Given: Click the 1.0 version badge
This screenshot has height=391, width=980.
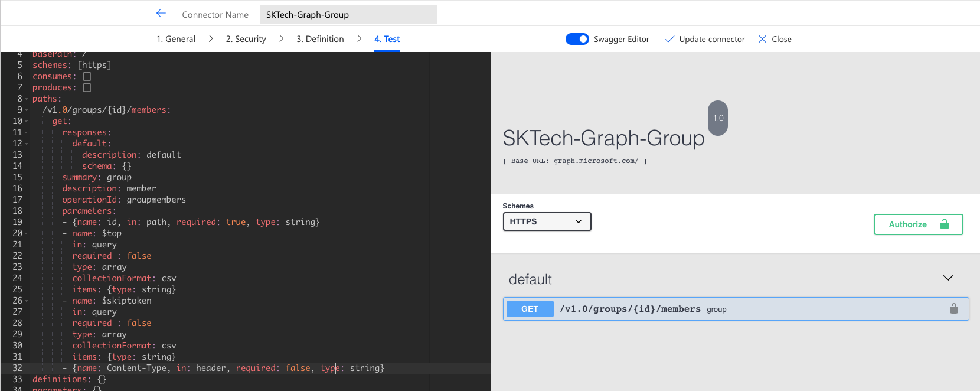Looking at the screenshot, I should pyautogui.click(x=718, y=118).
